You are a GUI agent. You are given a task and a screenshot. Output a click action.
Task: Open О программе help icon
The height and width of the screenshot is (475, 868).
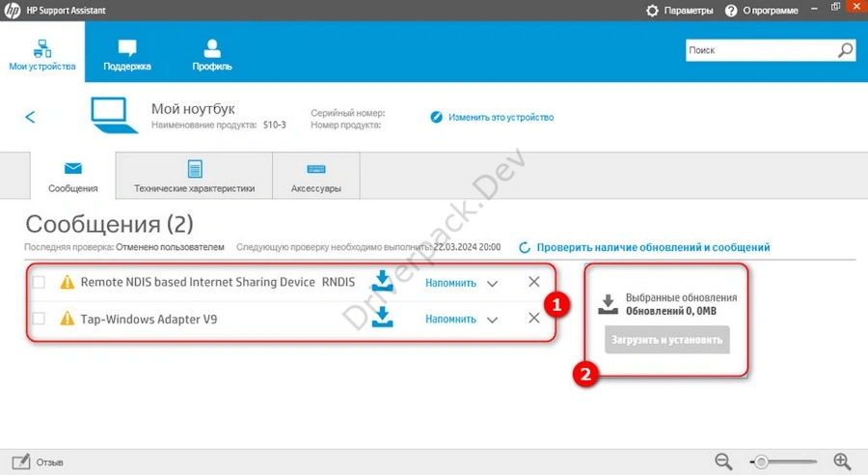[x=731, y=11]
